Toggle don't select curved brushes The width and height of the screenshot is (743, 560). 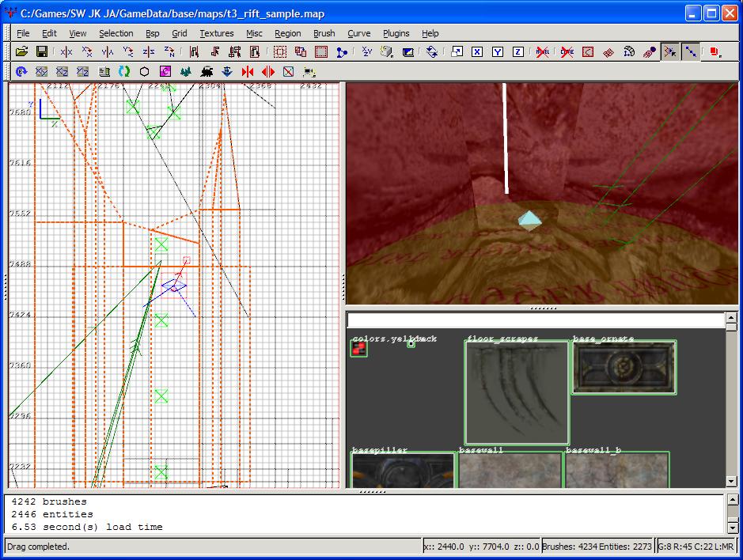pos(567,51)
